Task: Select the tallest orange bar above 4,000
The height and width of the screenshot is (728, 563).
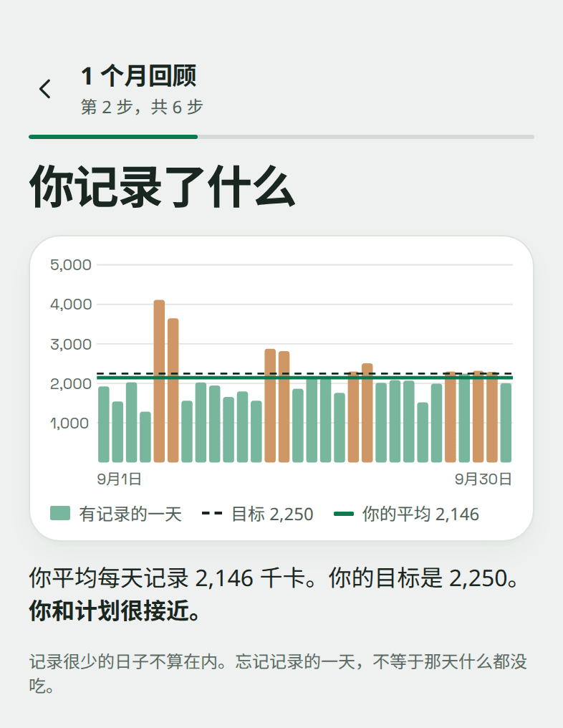Action: click(x=159, y=381)
